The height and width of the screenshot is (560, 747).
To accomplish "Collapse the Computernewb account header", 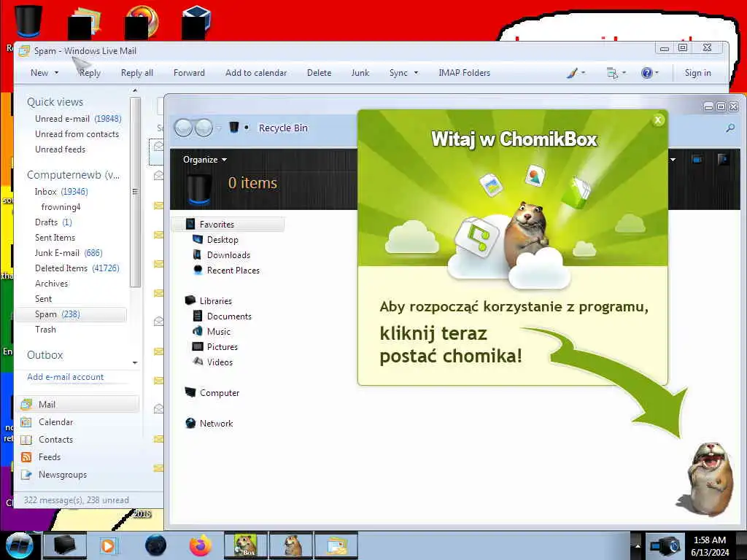I will coord(74,175).
